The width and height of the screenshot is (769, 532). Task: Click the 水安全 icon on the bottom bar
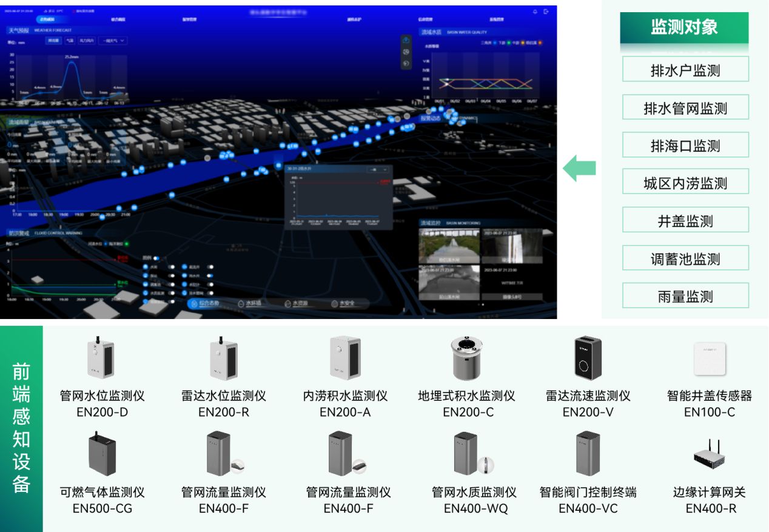334,303
